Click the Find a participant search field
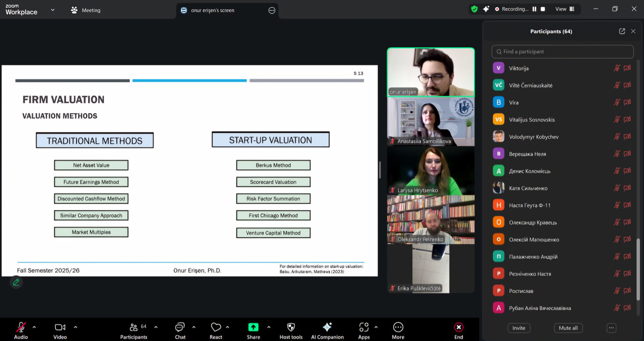Screen dimensions: 644x341 (x=562, y=52)
